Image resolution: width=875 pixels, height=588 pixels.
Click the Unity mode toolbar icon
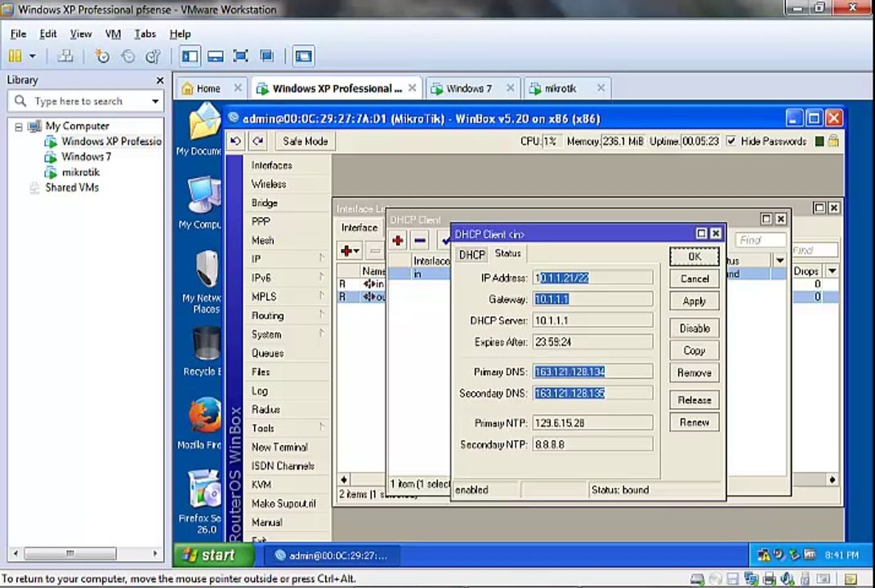click(266, 56)
